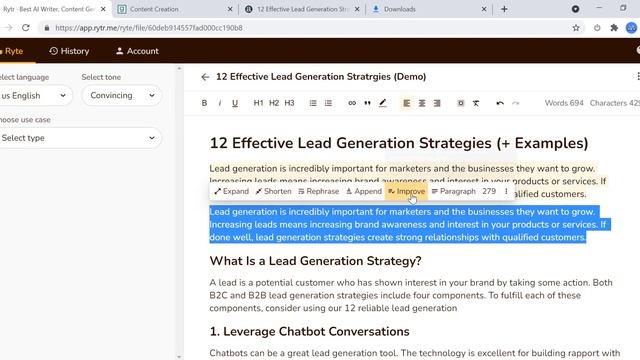
Task: Open the Convincing tone dropdown
Action: [x=122, y=96]
